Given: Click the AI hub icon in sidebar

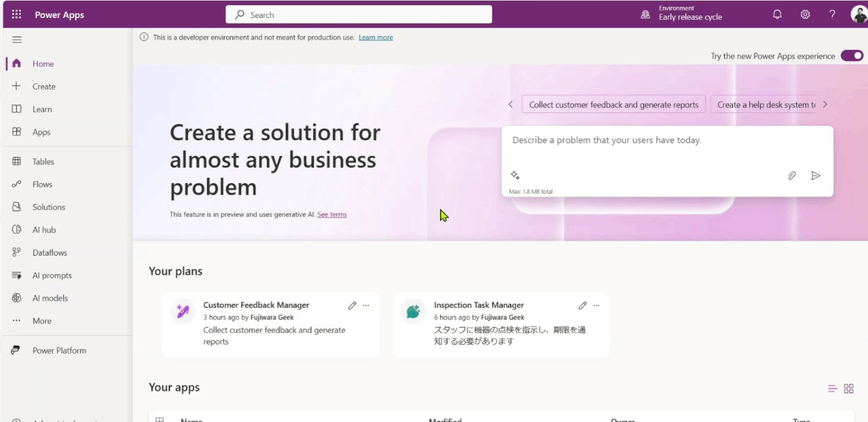Looking at the screenshot, I should coord(17,230).
